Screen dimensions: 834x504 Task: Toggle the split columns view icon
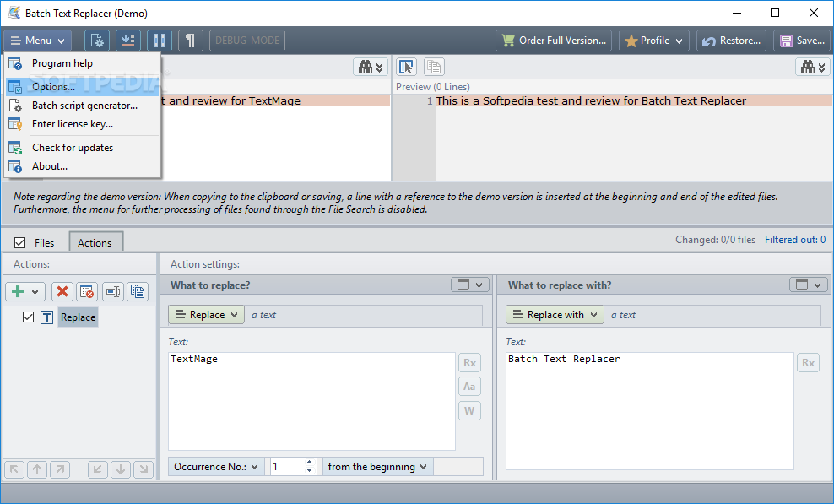point(159,41)
